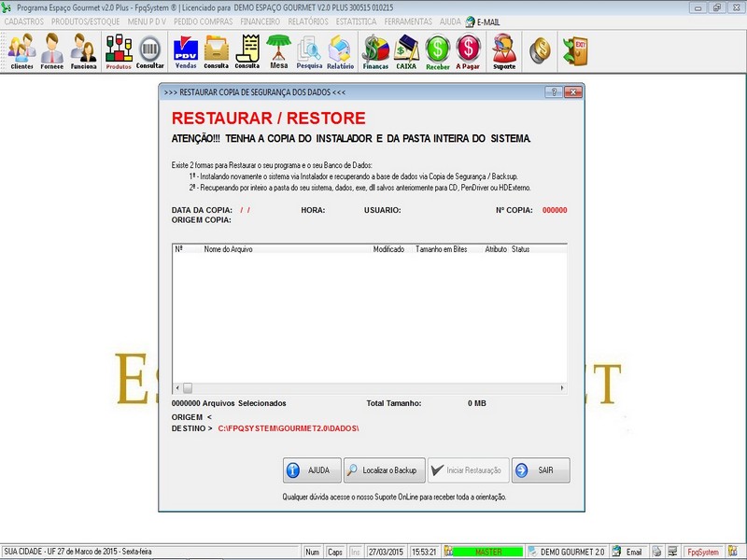The width and height of the screenshot is (747, 560).
Task: Click the Pesquisa magnifier icon
Action: [309, 51]
